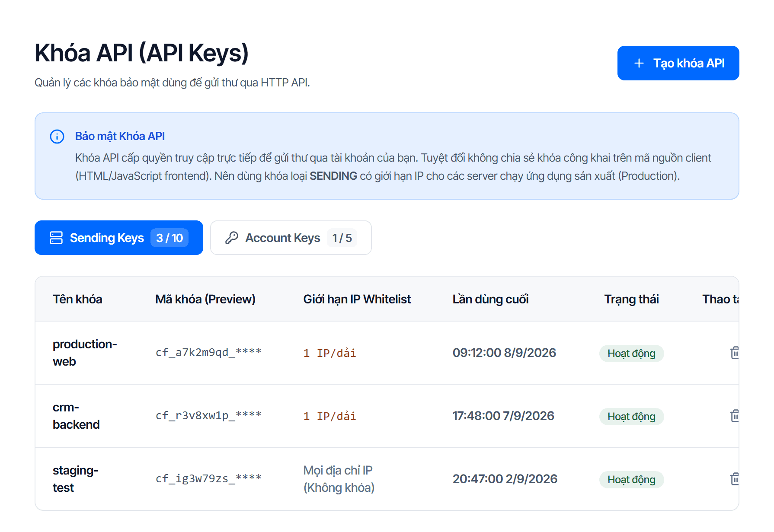Click the Trạng thái column header
Screen dimensions: 774x532
click(631, 299)
